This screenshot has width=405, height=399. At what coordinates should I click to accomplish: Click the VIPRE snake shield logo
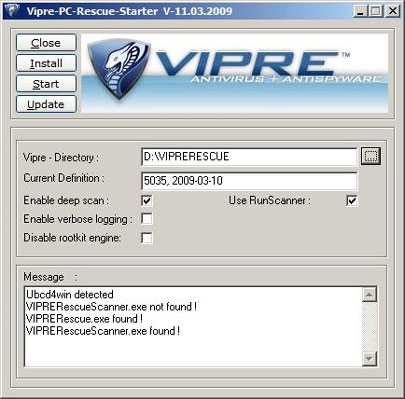pyautogui.click(x=118, y=68)
